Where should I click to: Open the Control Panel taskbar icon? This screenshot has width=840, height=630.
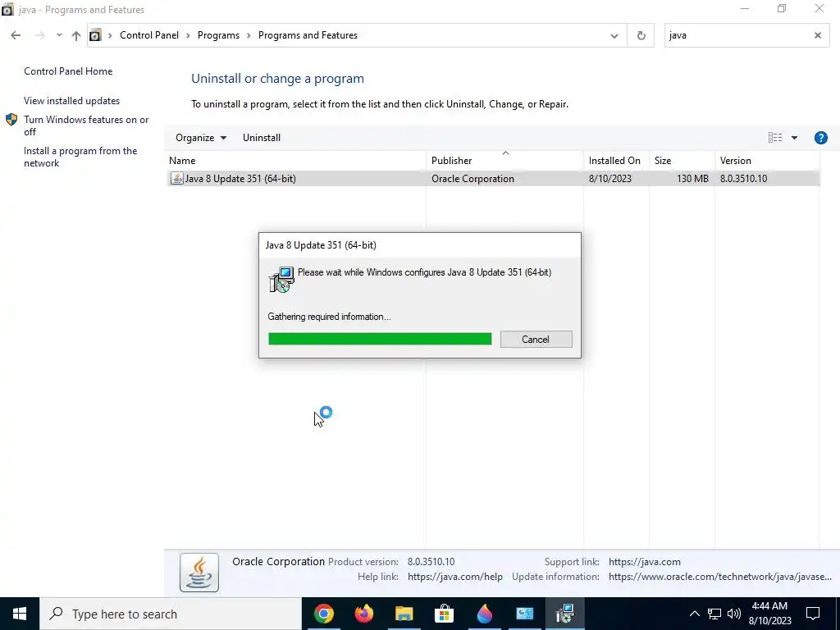click(x=524, y=614)
